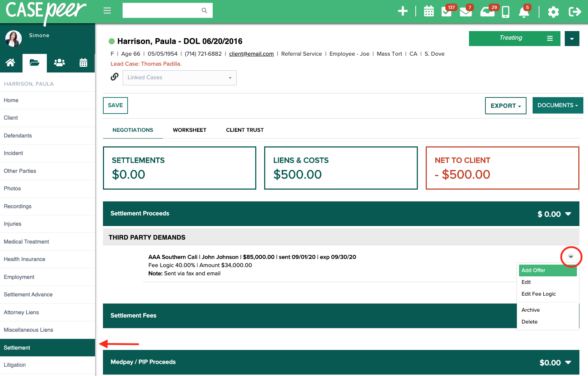View notifications bell with 5 alerts
Image resolution: width=588 pixels, height=376 pixels.
coord(524,12)
